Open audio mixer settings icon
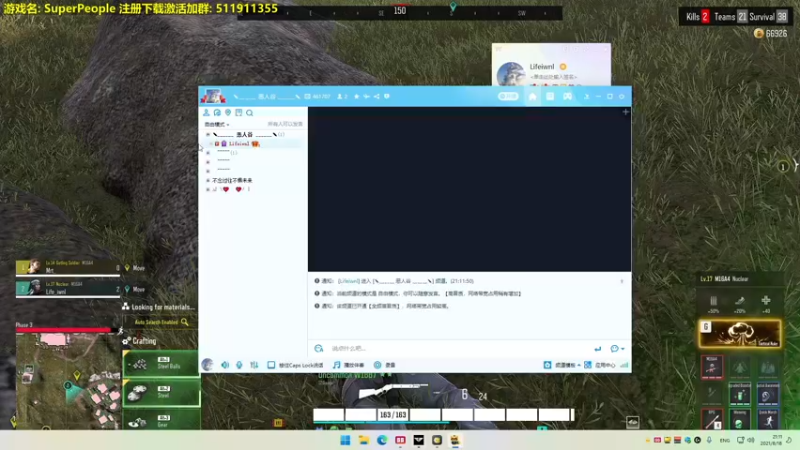Screen dimensions: 800x450 click(254, 365)
